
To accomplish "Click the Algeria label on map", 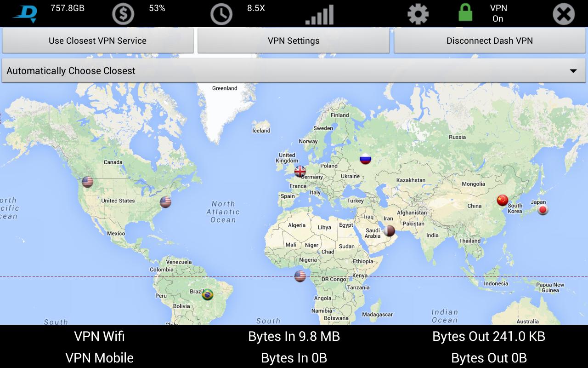I will click(296, 225).
